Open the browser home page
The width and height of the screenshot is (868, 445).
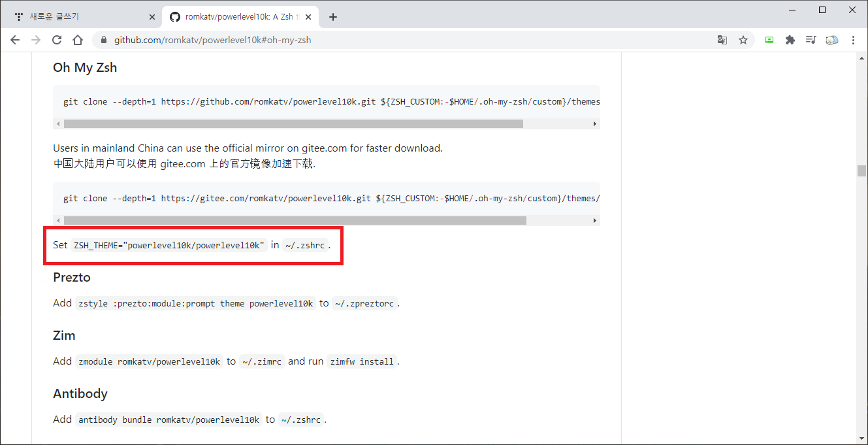[x=78, y=40]
